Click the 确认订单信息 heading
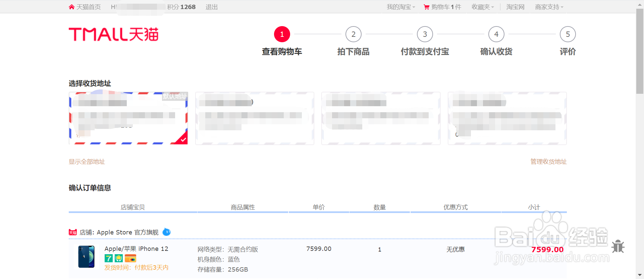The width and height of the screenshot is (644, 279). pos(90,188)
